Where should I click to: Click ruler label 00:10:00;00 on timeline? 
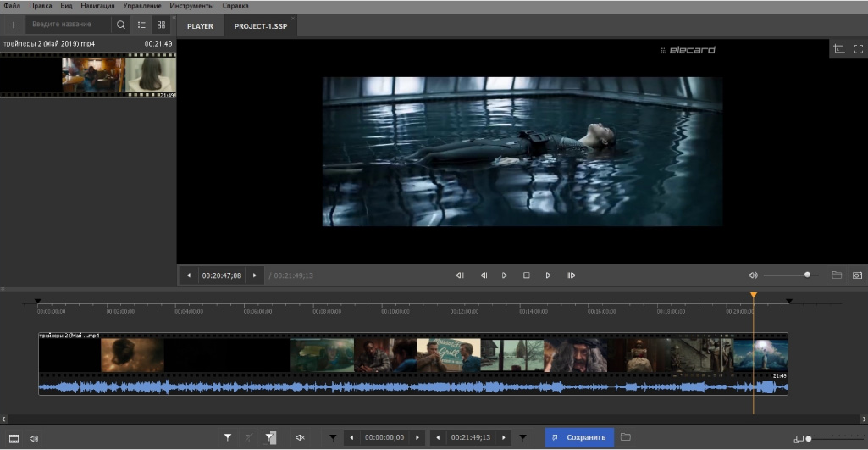coord(395,312)
